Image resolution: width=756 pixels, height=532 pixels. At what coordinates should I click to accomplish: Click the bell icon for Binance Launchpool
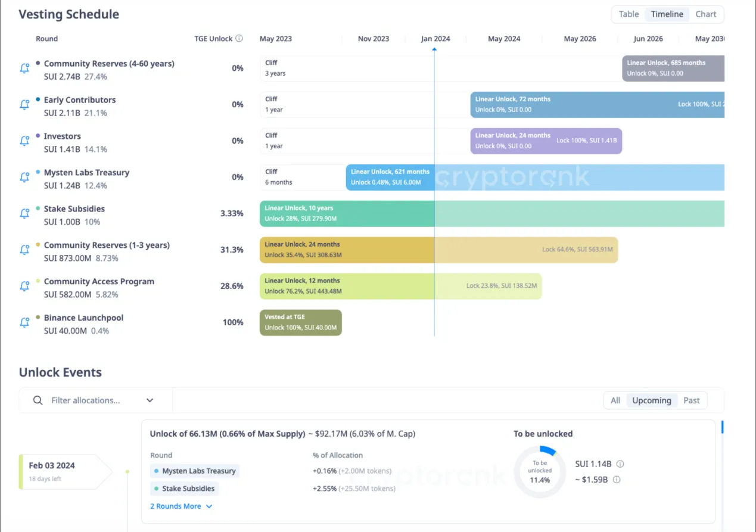point(24,323)
